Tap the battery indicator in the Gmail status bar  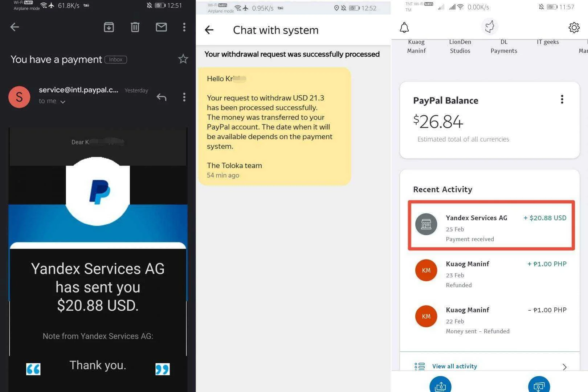coord(160,5)
